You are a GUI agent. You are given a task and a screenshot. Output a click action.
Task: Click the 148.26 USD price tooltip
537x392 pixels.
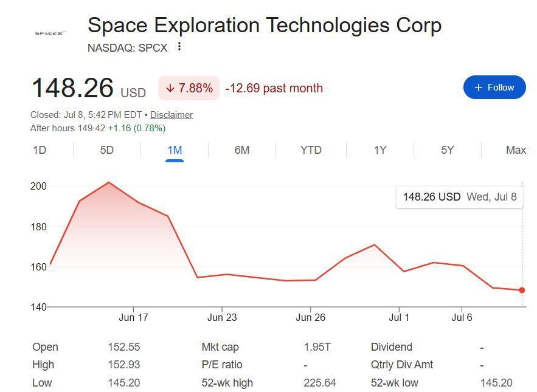click(x=460, y=197)
